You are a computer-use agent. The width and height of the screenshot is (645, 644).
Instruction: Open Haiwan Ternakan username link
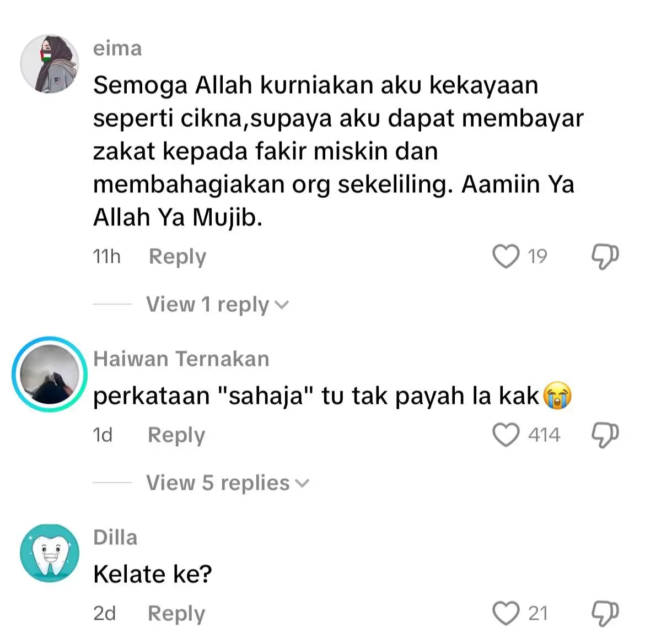[181, 359]
